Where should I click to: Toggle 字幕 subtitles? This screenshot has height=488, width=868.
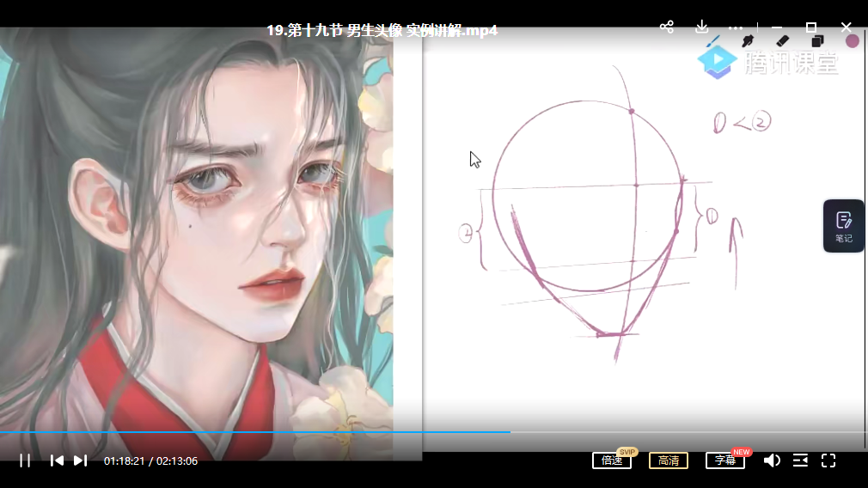point(725,461)
